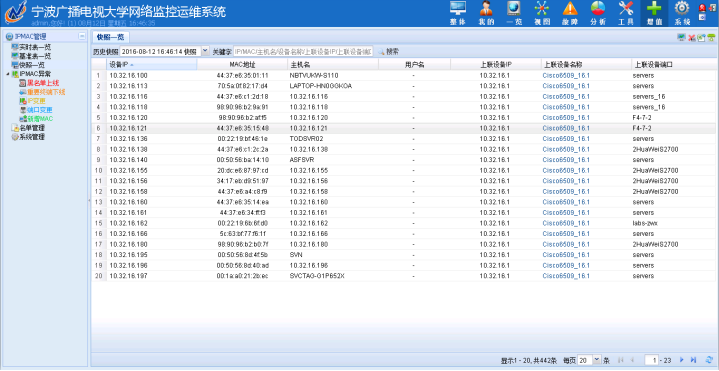
Task: Open the green plus value-added module
Action: pyautogui.click(x=654, y=13)
